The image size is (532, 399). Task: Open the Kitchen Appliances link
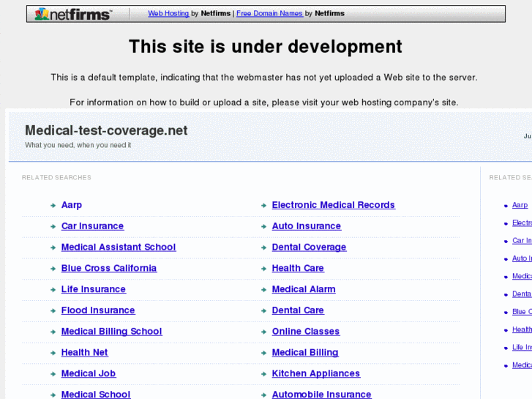tap(316, 373)
